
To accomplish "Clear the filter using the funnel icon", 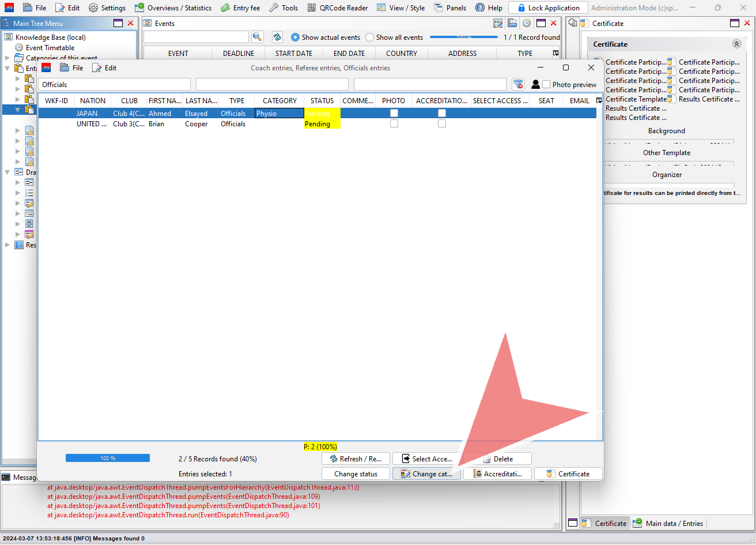I will click(x=518, y=84).
